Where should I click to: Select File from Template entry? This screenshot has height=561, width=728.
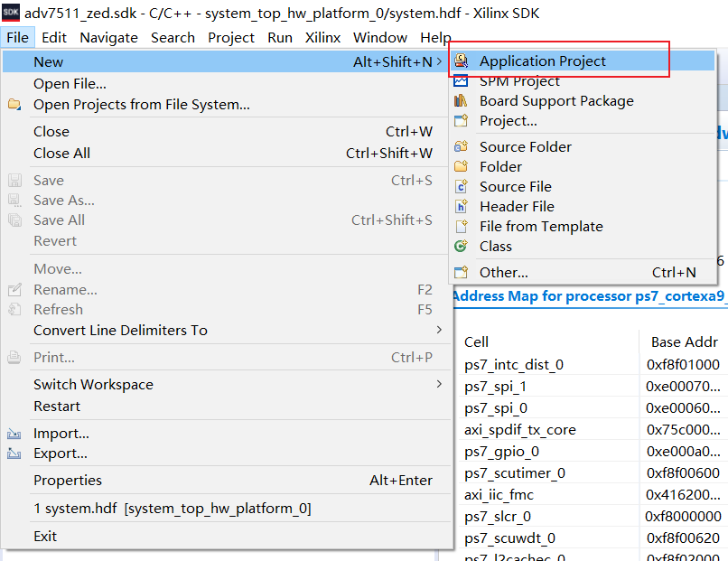(583, 226)
